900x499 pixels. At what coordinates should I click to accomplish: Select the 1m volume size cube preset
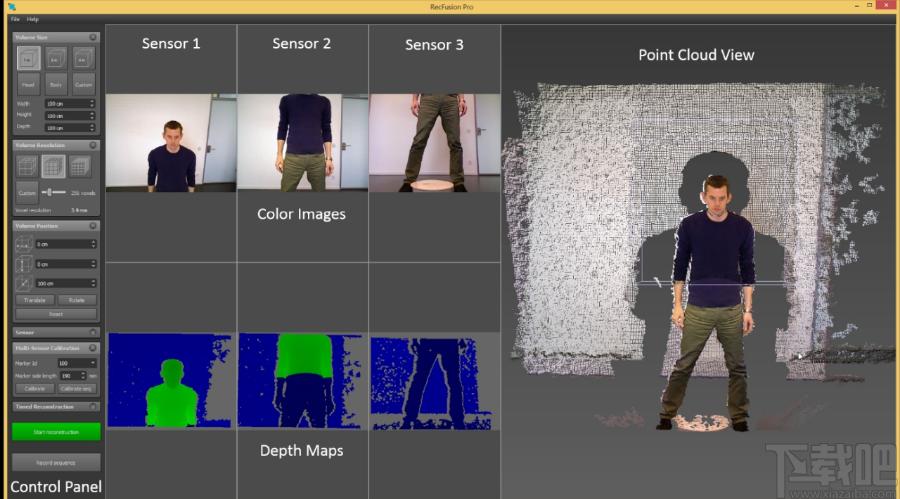(x=28, y=59)
